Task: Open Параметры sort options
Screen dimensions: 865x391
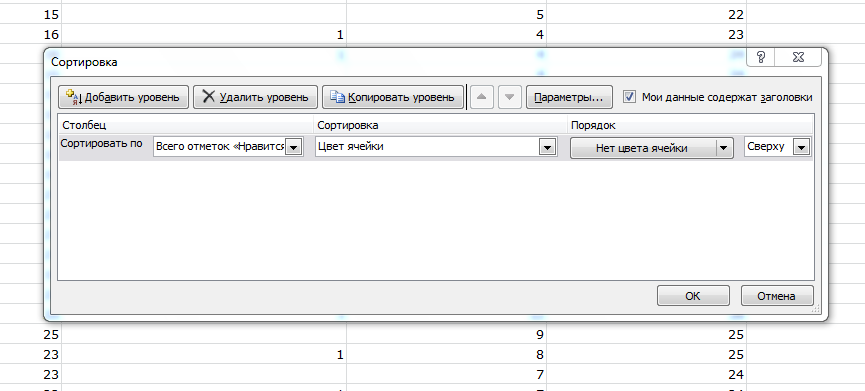Action: point(569,97)
